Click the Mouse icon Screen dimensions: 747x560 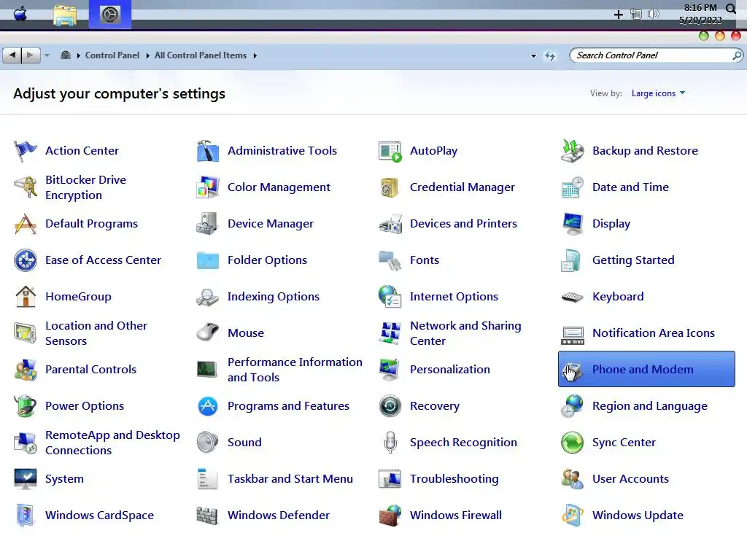208,332
